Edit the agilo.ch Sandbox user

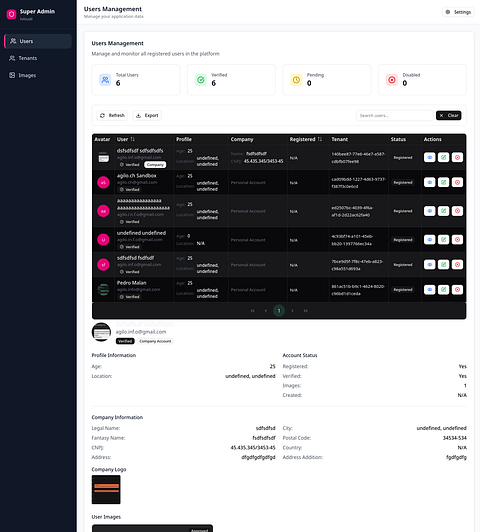443,182
